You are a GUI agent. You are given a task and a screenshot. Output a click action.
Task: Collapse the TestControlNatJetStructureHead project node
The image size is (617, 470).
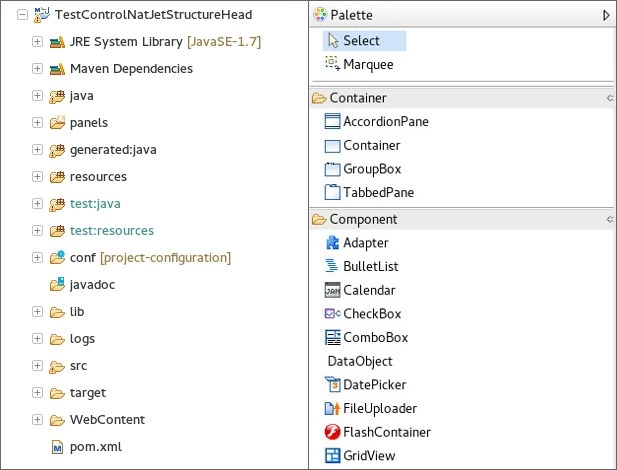(22, 15)
